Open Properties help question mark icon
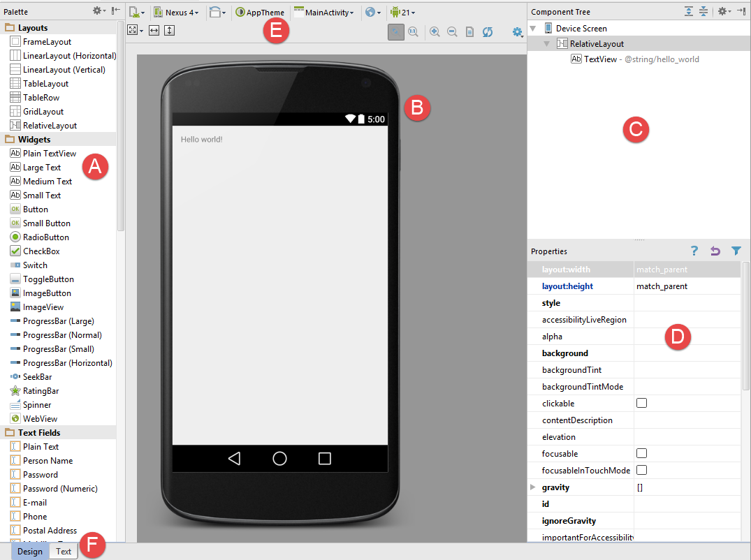 pos(694,251)
